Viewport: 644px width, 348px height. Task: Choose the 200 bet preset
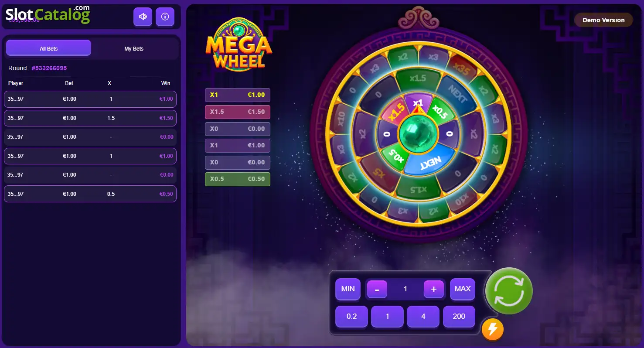[x=459, y=317]
